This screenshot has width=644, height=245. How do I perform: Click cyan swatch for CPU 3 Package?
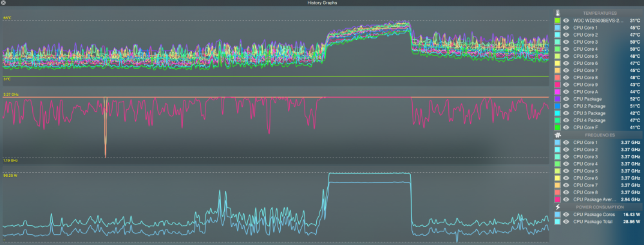(557, 113)
